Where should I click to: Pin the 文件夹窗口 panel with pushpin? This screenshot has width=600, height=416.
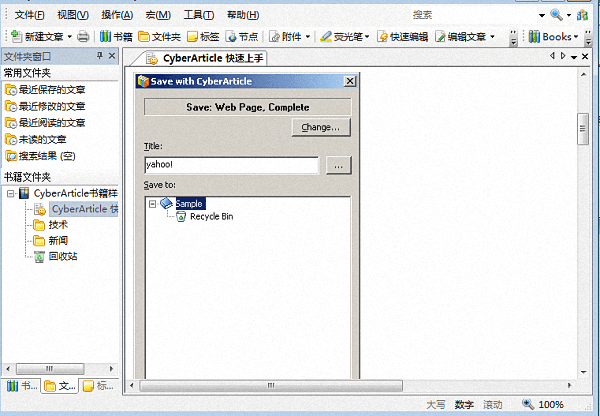pyautogui.click(x=98, y=56)
